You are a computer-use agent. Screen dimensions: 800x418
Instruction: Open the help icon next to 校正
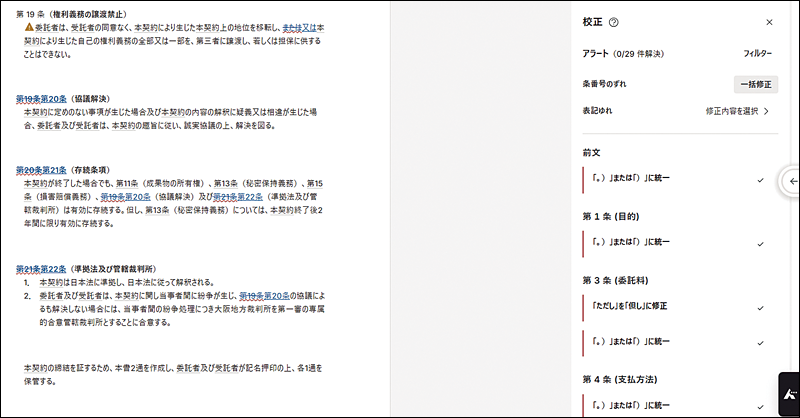click(614, 22)
